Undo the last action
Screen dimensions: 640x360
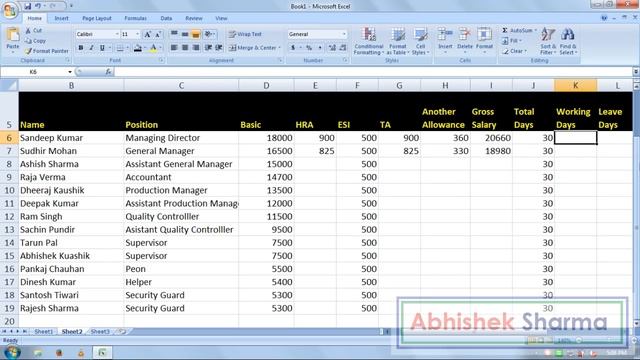pos(38,6)
